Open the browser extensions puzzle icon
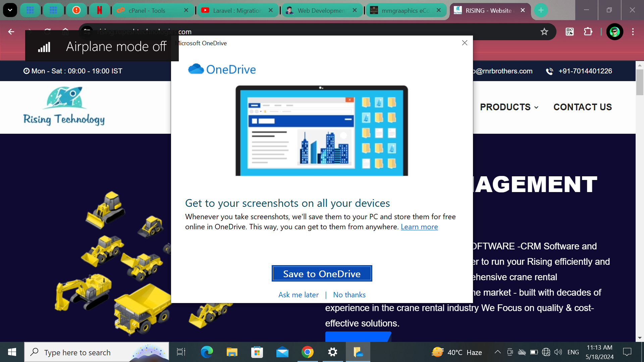 point(588,32)
